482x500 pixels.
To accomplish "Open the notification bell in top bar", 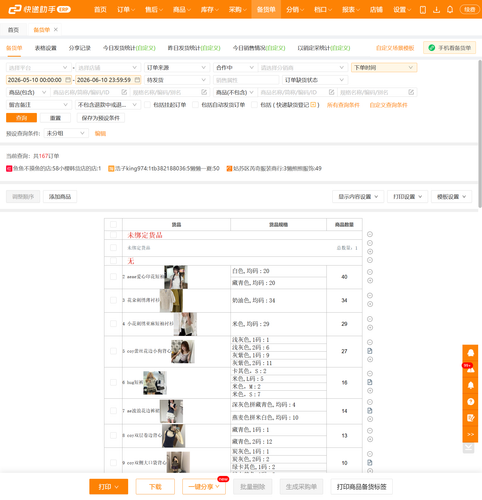I will point(450,10).
